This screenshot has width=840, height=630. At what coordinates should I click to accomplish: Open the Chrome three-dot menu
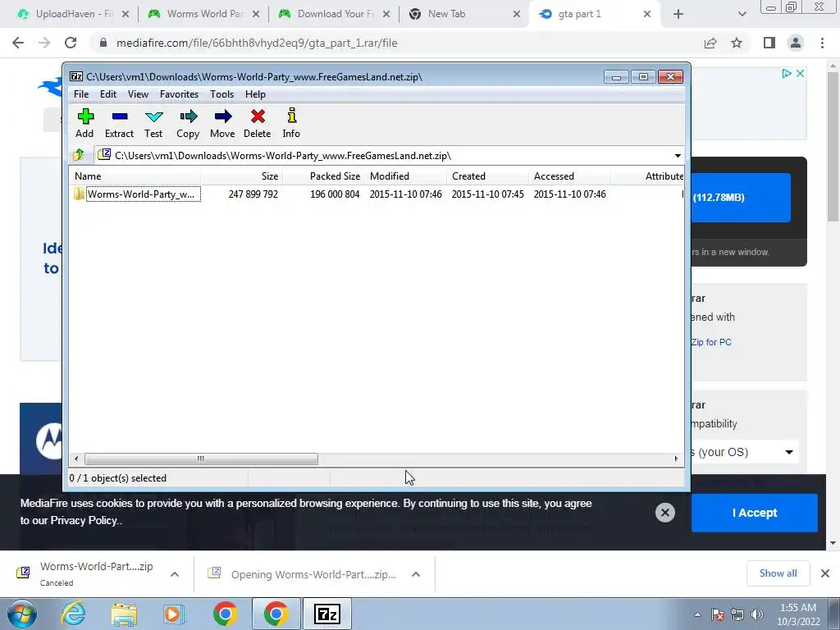(x=822, y=43)
